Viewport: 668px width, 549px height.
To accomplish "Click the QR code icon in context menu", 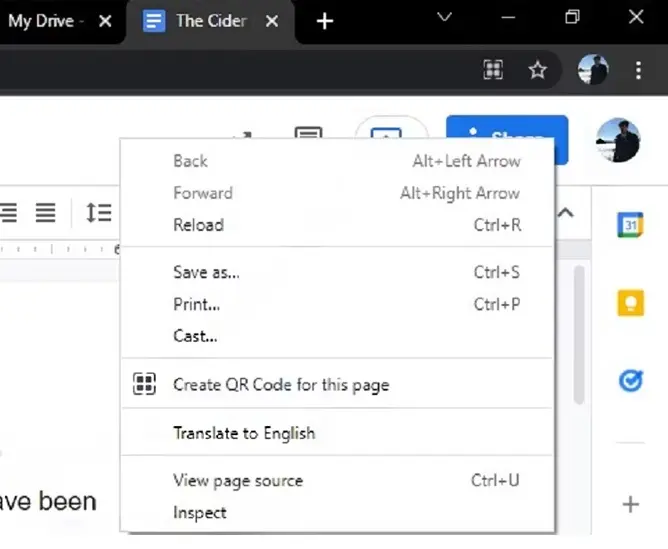I will 144,384.
